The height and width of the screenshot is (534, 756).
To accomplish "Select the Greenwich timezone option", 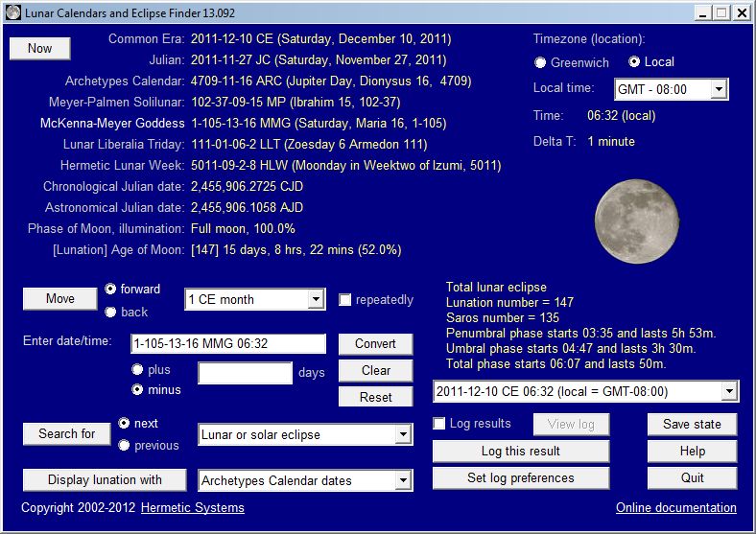I will pyautogui.click(x=541, y=62).
